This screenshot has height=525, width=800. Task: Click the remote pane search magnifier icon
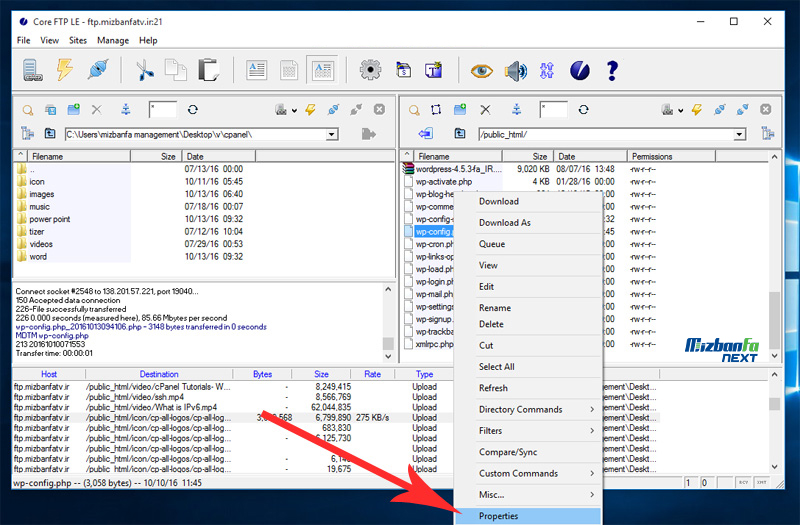click(414, 110)
